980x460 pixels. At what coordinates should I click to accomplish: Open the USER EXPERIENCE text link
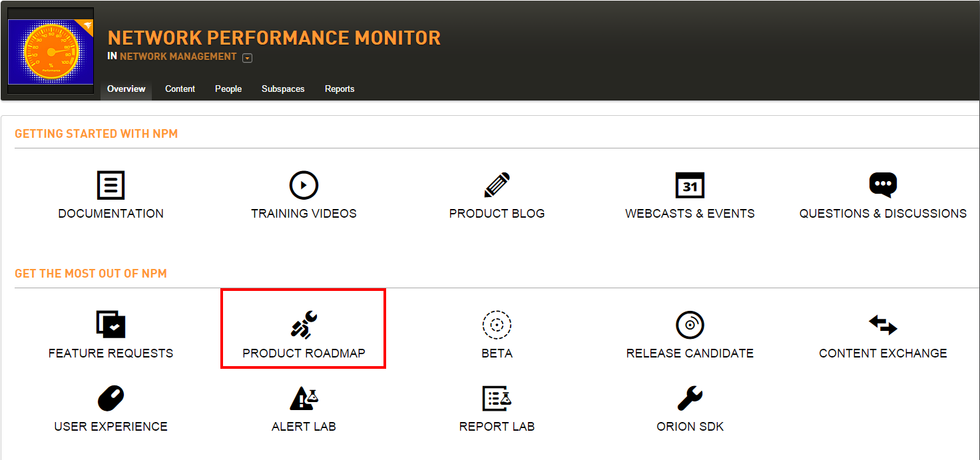click(111, 427)
